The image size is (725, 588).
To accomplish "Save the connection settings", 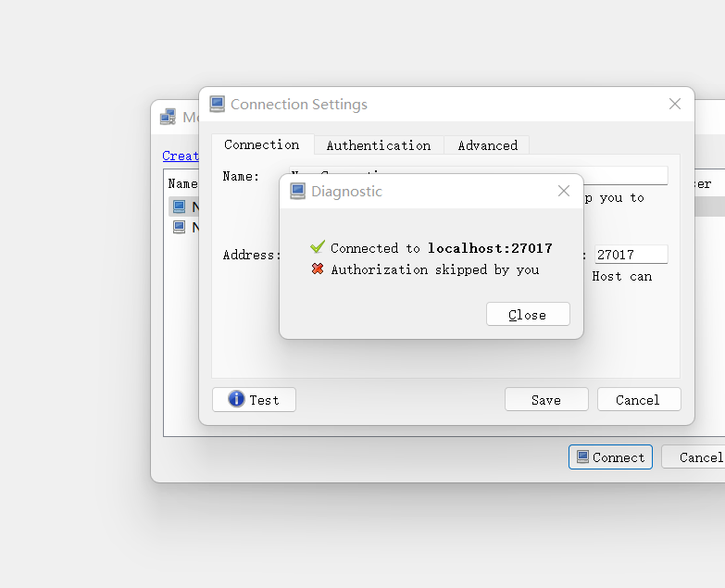I will tap(545, 399).
